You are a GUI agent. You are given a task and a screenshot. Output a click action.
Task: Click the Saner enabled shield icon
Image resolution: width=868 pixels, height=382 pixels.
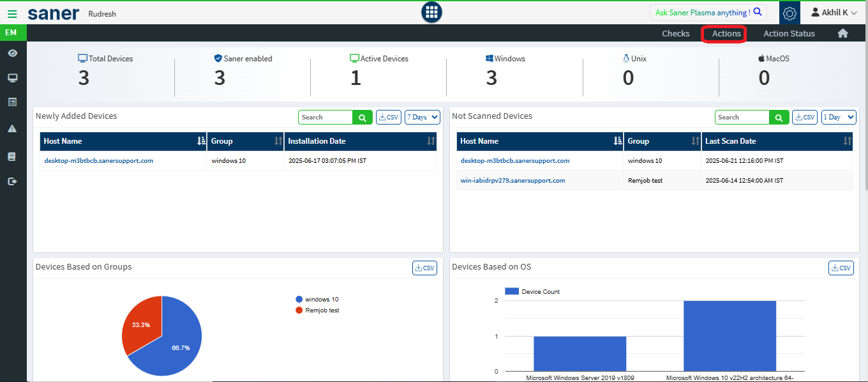[218, 58]
